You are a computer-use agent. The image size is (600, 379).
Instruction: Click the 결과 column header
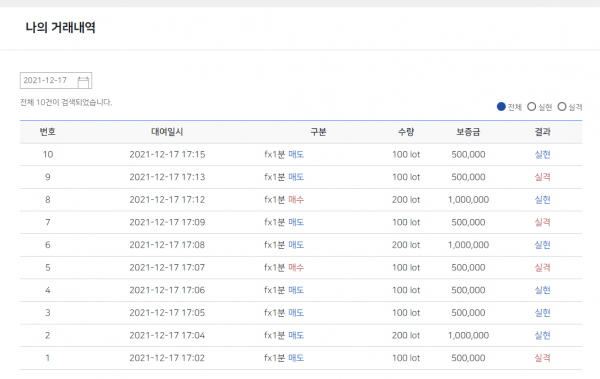(x=543, y=132)
